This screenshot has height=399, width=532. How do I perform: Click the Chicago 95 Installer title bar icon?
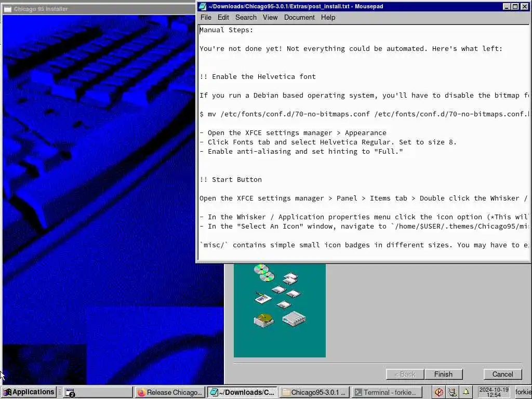pos(7,9)
